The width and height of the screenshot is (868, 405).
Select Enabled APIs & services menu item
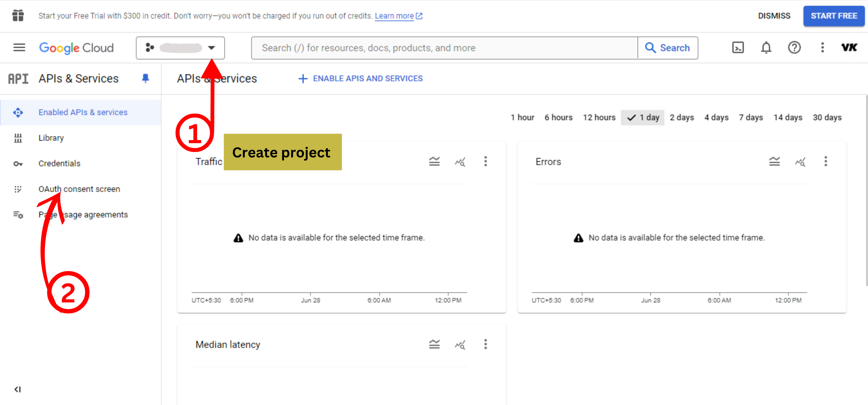pos(81,113)
